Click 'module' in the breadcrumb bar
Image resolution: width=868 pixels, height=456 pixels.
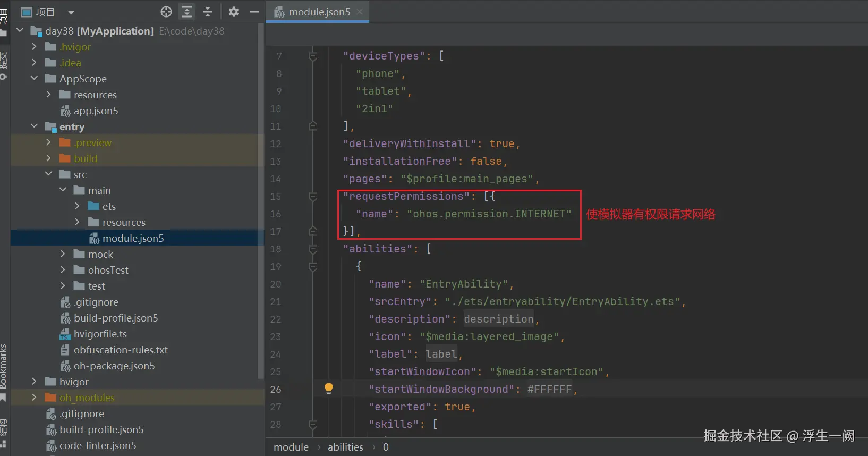pyautogui.click(x=291, y=447)
